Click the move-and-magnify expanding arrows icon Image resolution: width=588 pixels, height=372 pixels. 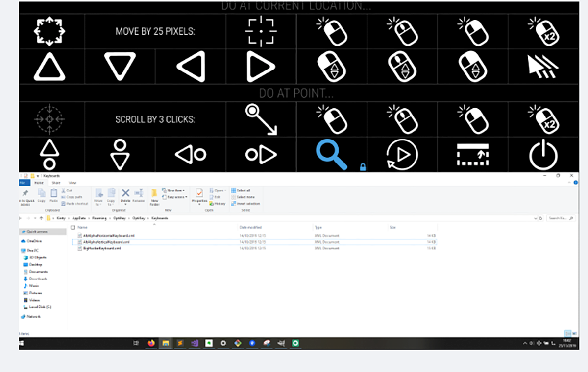(x=49, y=31)
